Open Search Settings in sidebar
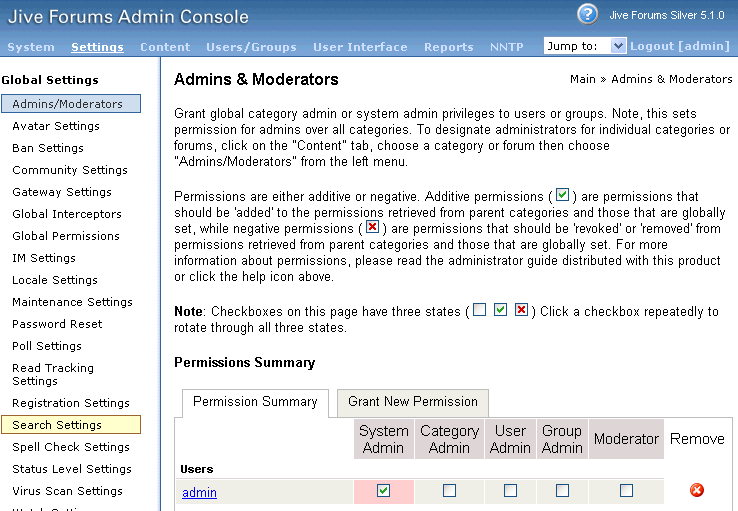 pyautogui.click(x=71, y=425)
